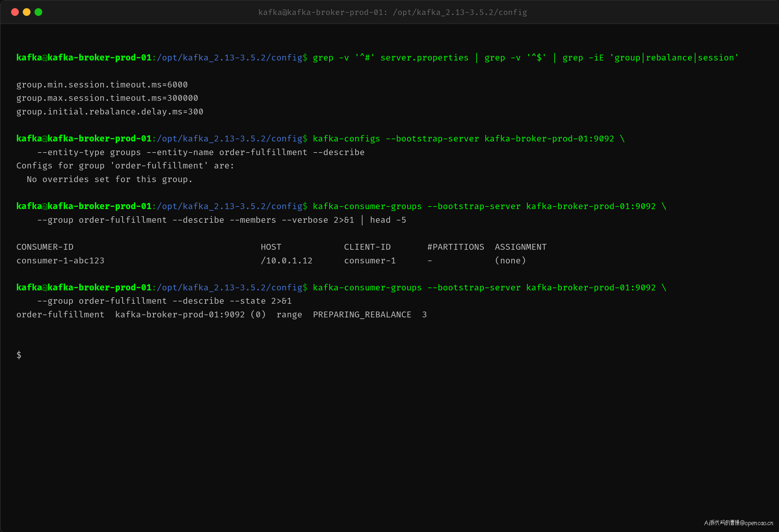Click the CONSUMER-ID column header

(x=45, y=247)
